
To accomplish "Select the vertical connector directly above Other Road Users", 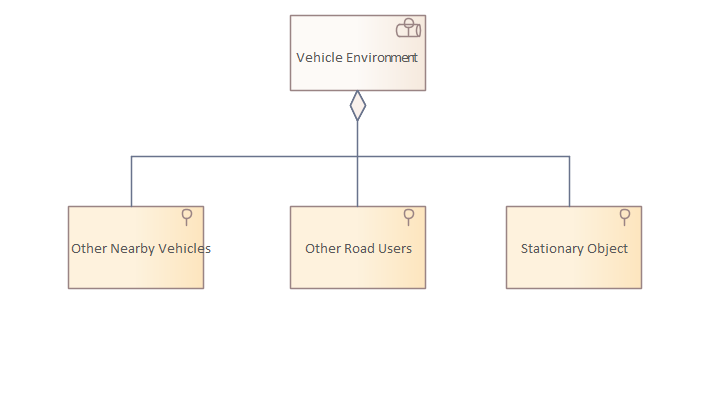I will tap(358, 182).
